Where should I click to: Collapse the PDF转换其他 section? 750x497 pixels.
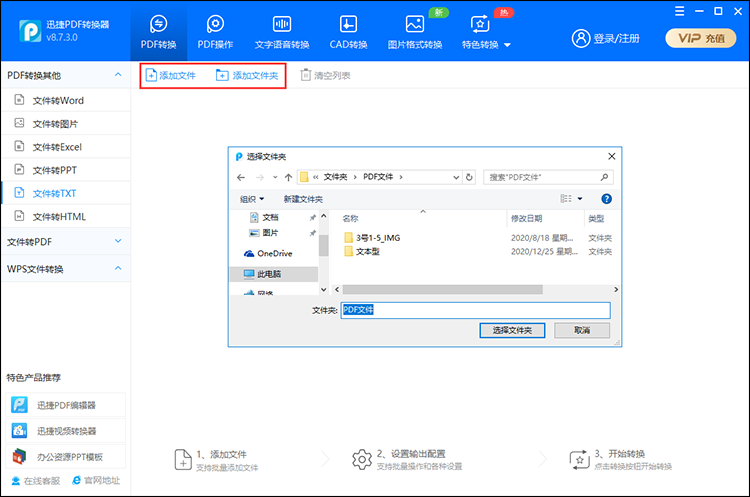118,75
